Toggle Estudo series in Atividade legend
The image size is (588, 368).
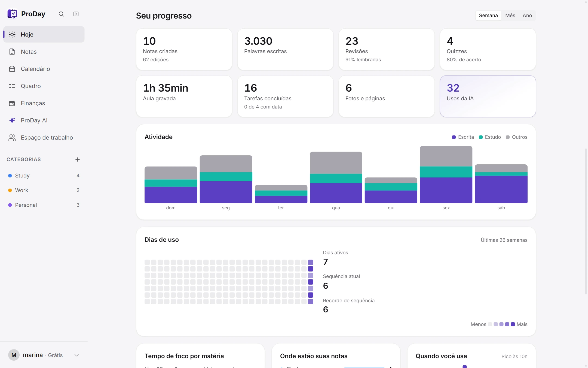point(490,137)
